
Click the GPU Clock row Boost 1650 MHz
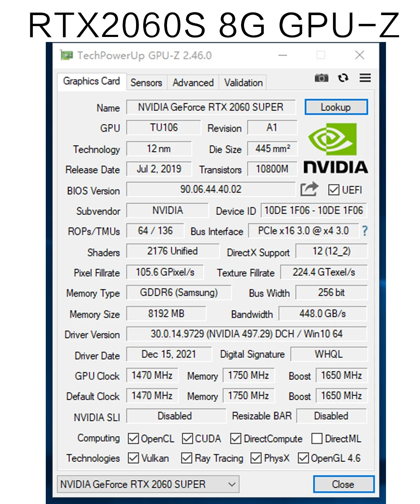[341, 375]
